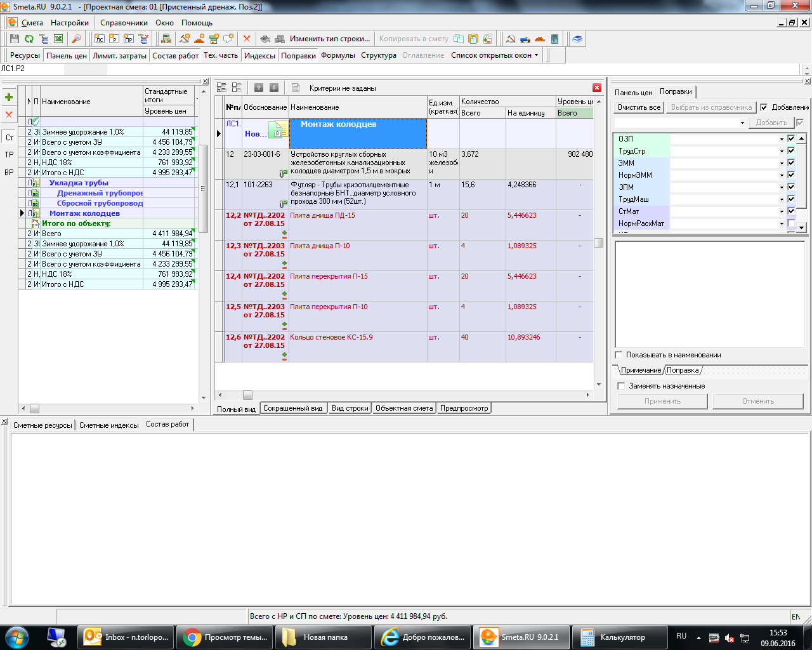Click the corrections list scroll down arrow
This screenshot has width=812, height=650.
click(x=802, y=227)
